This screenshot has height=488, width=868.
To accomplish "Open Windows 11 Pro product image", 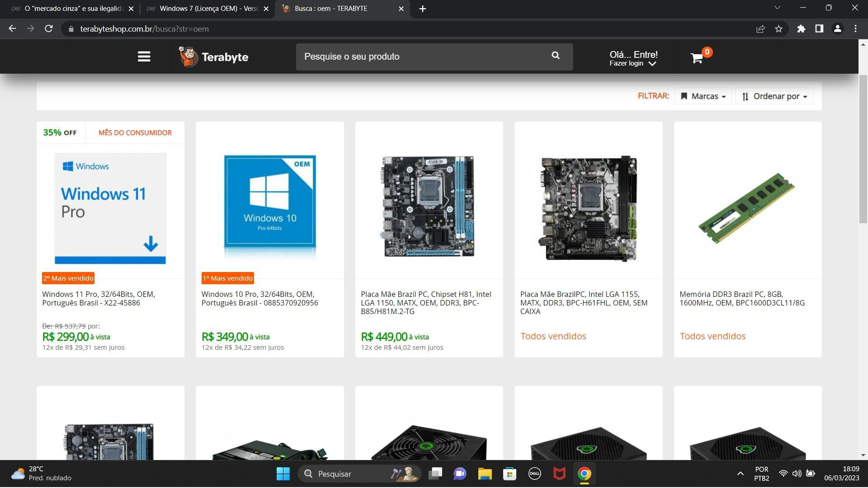I will pyautogui.click(x=110, y=208).
